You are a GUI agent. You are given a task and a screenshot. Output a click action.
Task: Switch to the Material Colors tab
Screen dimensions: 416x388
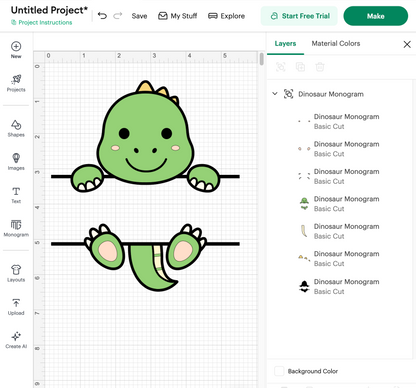coord(336,43)
